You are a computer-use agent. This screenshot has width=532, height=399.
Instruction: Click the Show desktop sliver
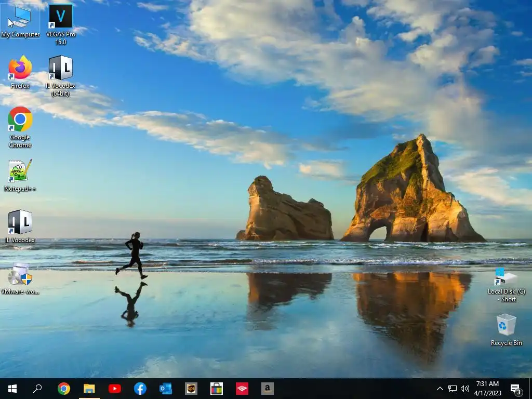[530, 389]
